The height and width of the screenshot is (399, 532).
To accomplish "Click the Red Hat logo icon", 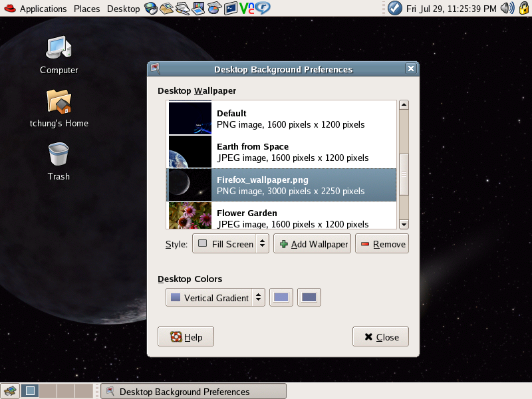I will (10, 8).
